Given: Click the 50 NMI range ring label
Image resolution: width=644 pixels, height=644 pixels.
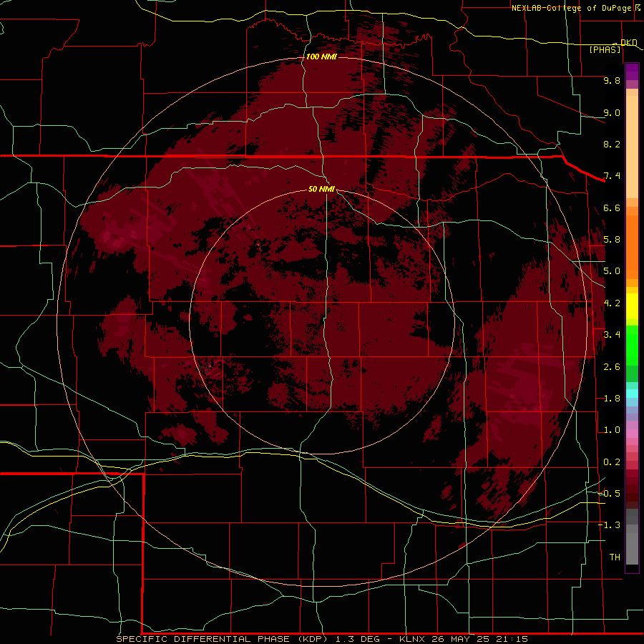Looking at the screenshot, I should tap(321, 189).
